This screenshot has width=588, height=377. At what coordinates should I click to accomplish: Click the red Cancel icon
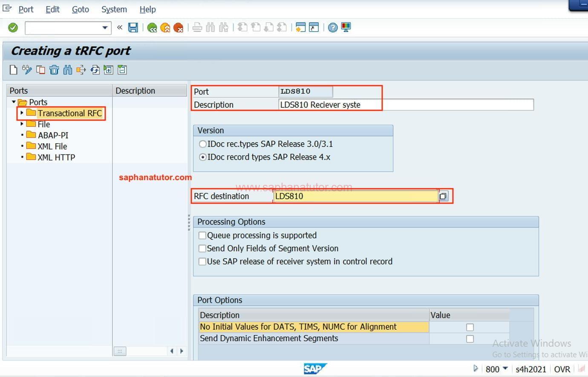click(179, 28)
